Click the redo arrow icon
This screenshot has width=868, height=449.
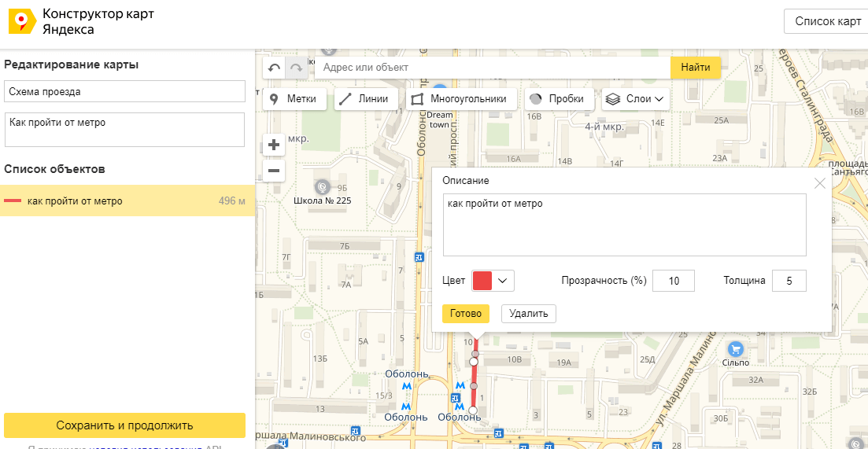[296, 68]
